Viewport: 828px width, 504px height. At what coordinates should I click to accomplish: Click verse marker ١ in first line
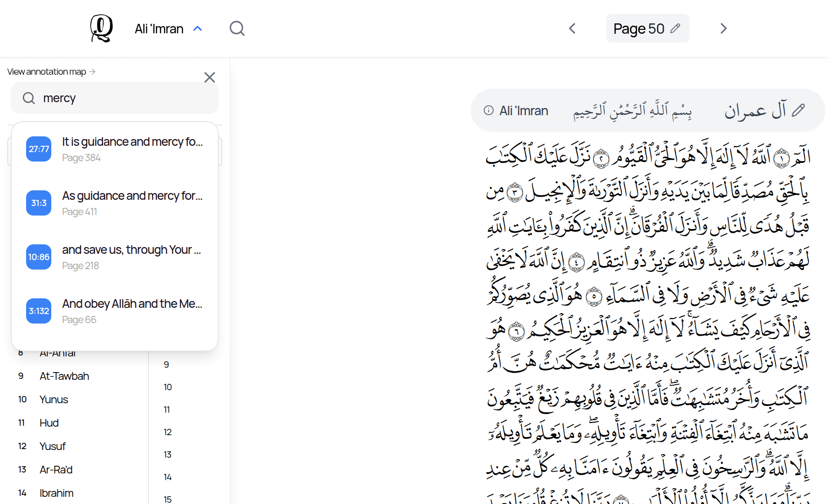click(x=782, y=158)
